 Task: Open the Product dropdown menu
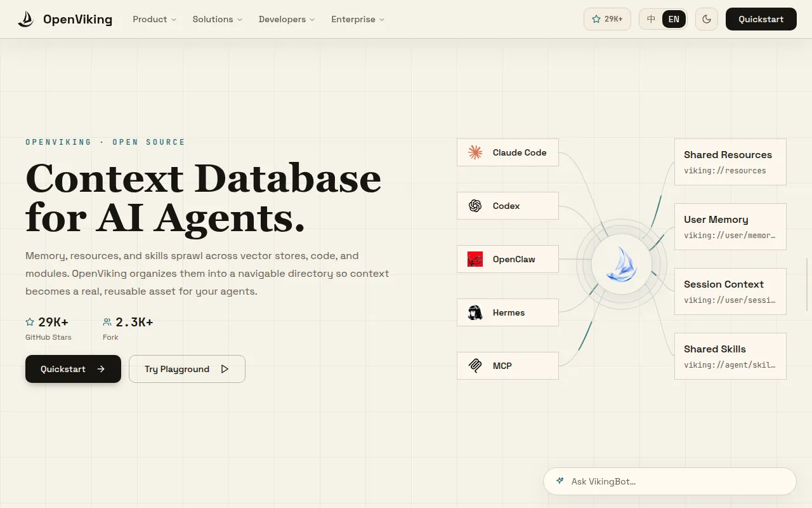click(x=155, y=19)
